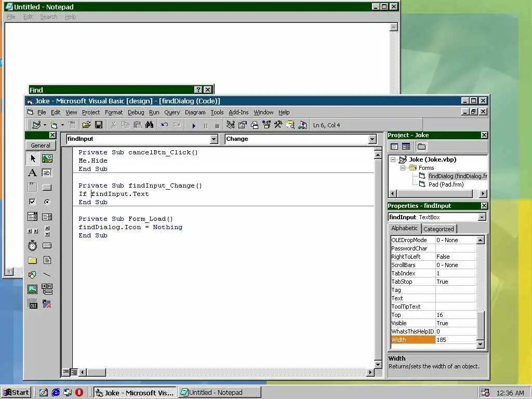Click the Find binoculars icon
Viewport: 532px width, 399px height.
[149, 125]
